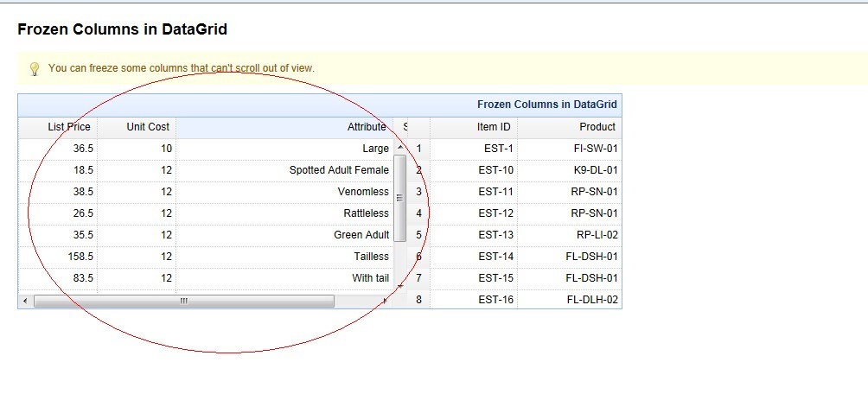Image resolution: width=868 pixels, height=394 pixels.
Task: Select the Spotted Adult Female attribute cell
Action: [x=339, y=170]
